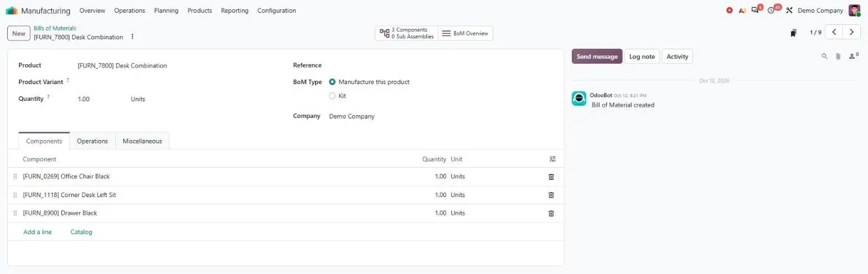
Task: Open the Overview menu
Action: point(92,11)
